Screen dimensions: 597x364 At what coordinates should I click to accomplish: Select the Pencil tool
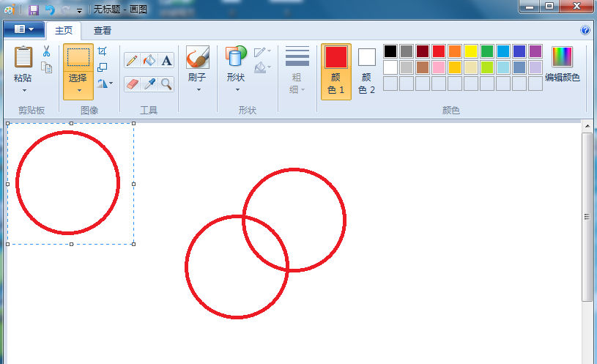click(132, 60)
